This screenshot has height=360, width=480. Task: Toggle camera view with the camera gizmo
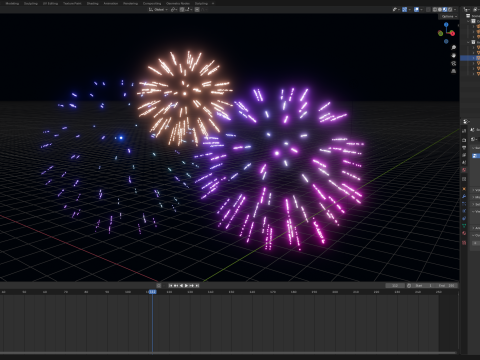[454, 63]
